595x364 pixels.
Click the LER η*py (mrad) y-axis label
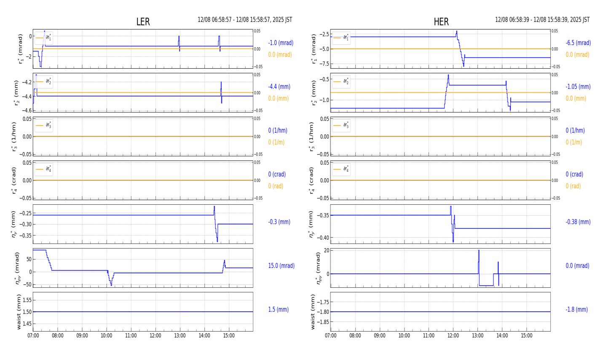pos(18,268)
